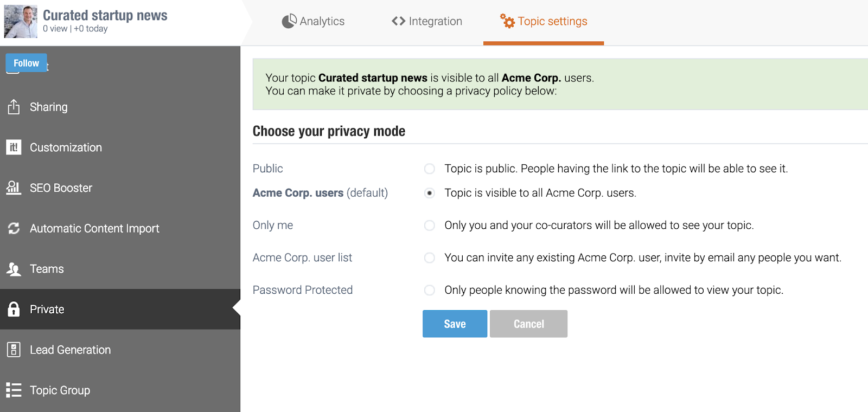Pick the Acme Corp. user list radio
Viewport: 868px width, 412px height.
click(430, 257)
